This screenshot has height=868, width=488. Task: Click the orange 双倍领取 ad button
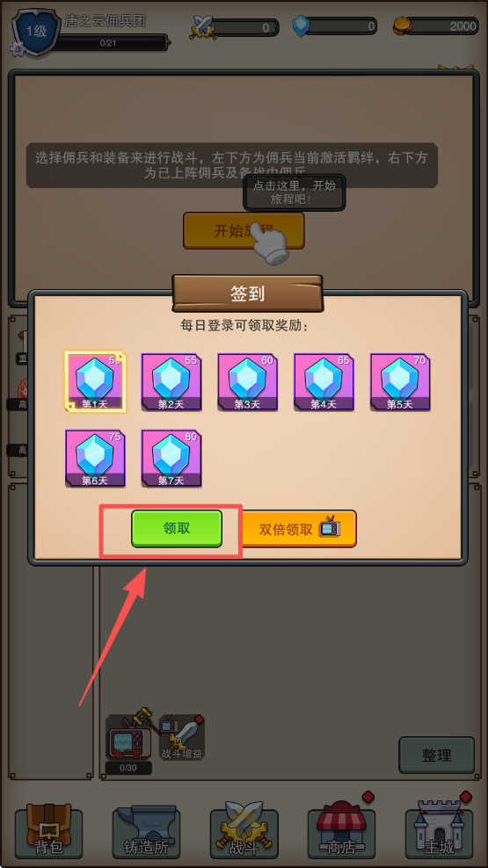coord(299,529)
